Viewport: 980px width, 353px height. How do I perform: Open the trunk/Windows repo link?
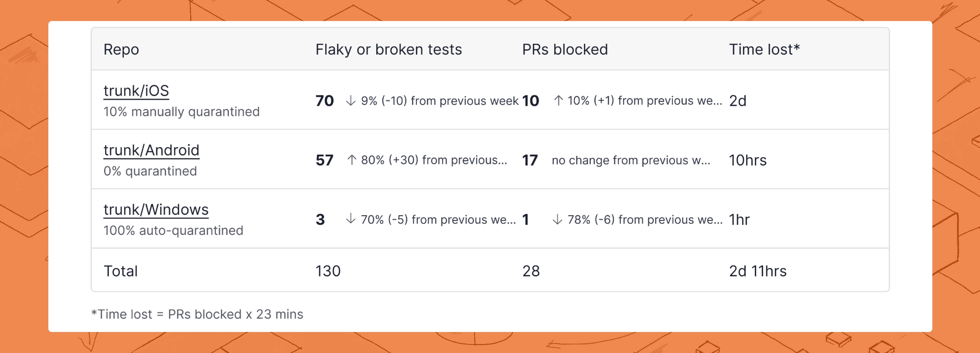pos(156,210)
